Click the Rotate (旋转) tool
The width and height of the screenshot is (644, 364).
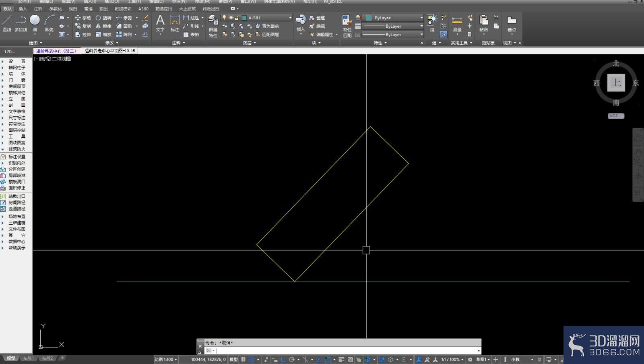[x=103, y=18]
